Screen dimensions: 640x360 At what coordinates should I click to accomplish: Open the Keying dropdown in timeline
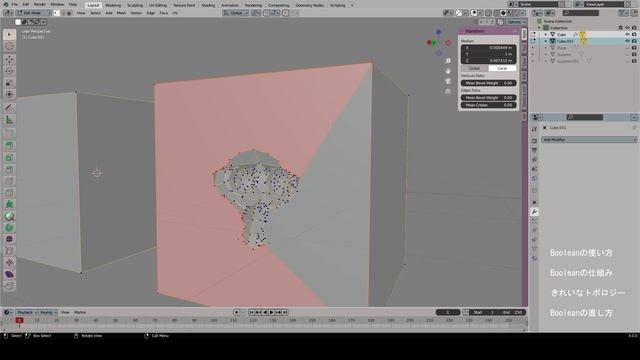coord(48,312)
